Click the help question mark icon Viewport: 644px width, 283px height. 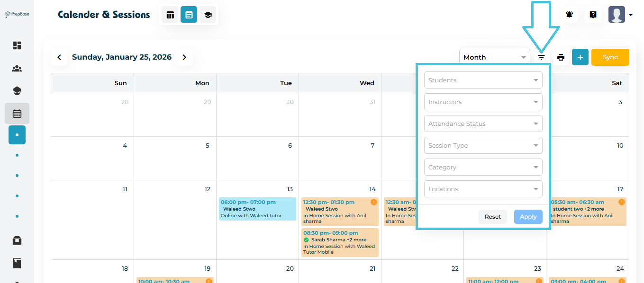coord(593,15)
